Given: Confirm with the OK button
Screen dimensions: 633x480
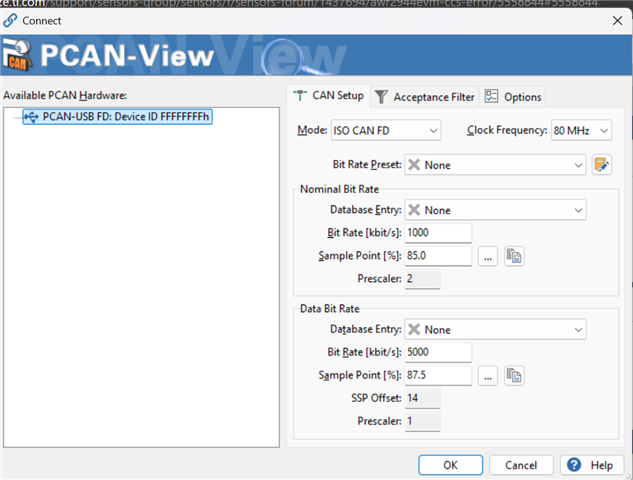Looking at the screenshot, I should (451, 465).
